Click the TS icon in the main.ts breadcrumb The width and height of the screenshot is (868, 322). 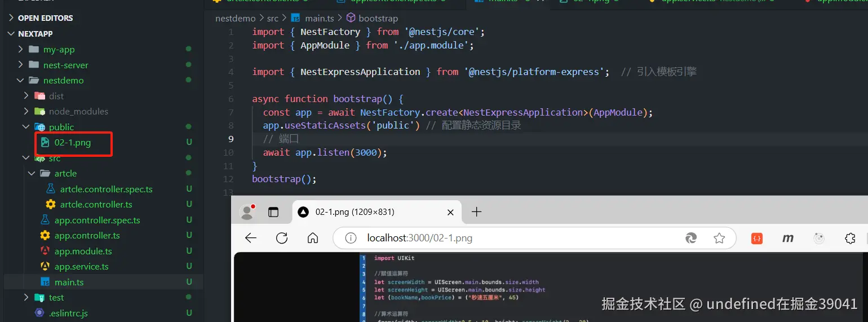pos(296,19)
